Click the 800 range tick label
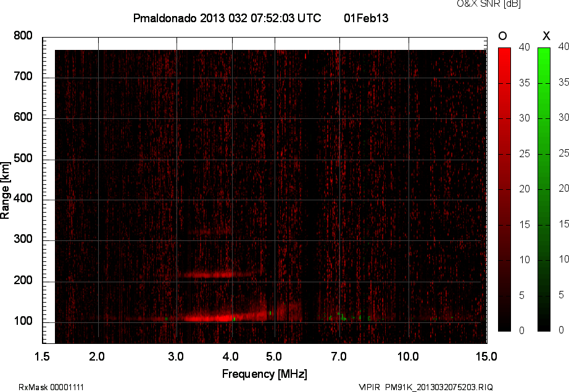The image size is (569, 392). [x=23, y=36]
